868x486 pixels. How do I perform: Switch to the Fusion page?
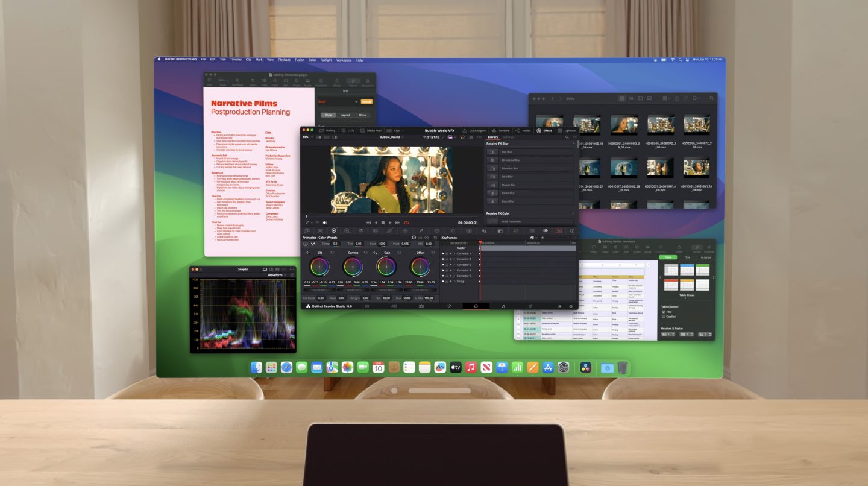point(450,306)
